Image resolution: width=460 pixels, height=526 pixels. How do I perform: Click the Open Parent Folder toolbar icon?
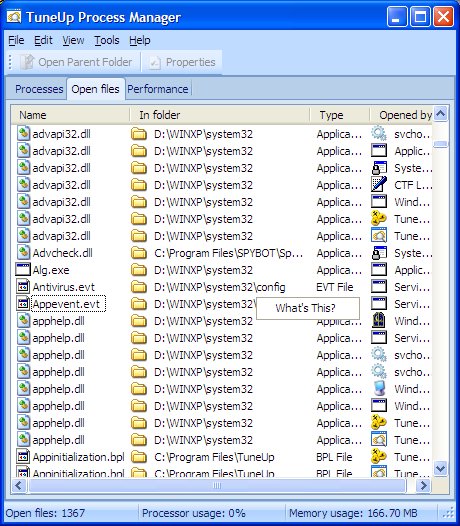click(27, 62)
